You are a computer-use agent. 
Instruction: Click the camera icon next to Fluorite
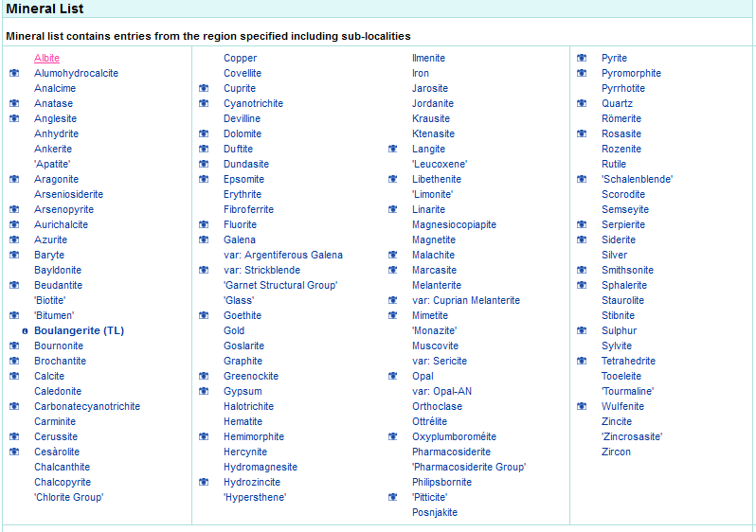pyautogui.click(x=204, y=225)
